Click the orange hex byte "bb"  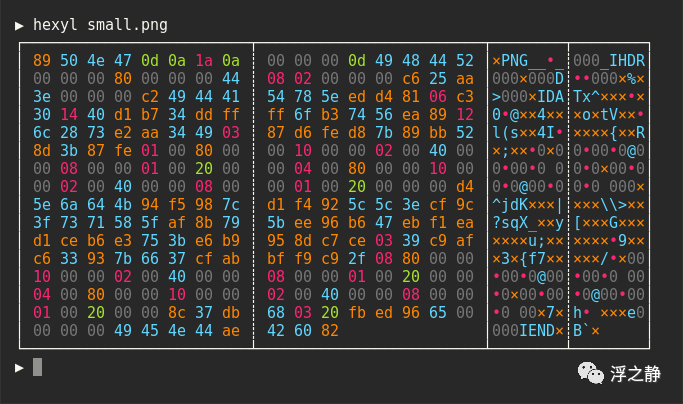tap(438, 132)
